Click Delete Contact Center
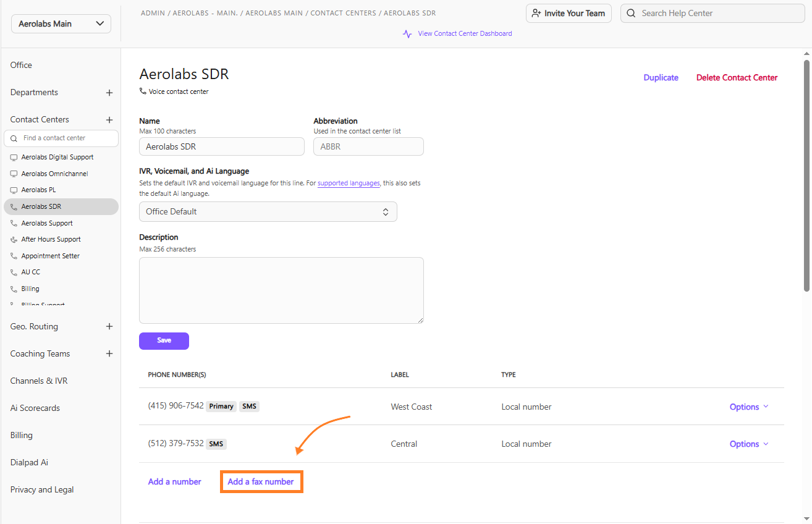 (737, 77)
